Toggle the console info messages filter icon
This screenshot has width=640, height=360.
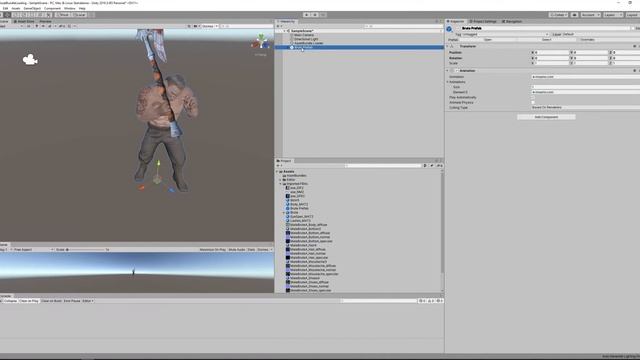click(421, 301)
